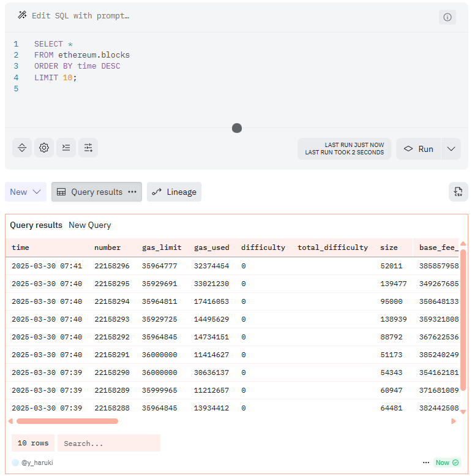The image size is (472, 476).
Task: Click the horizontal scrollbar thumb of results
Action: (x=67, y=421)
